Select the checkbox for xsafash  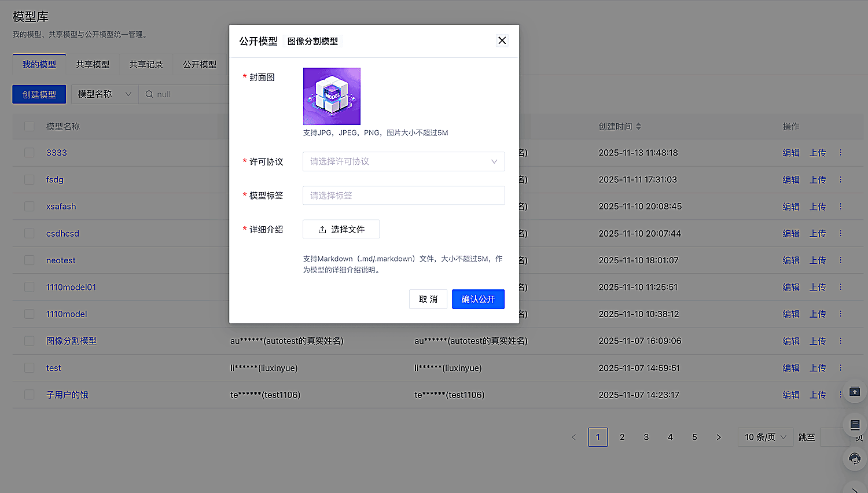tap(30, 207)
